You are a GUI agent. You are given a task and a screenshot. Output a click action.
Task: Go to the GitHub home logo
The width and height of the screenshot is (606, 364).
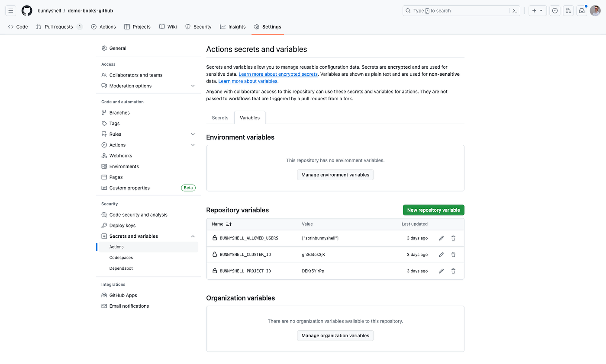click(x=27, y=10)
